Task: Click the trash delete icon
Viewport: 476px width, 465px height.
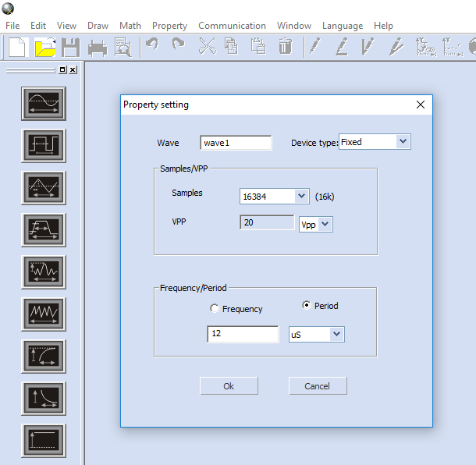Action: [x=286, y=47]
